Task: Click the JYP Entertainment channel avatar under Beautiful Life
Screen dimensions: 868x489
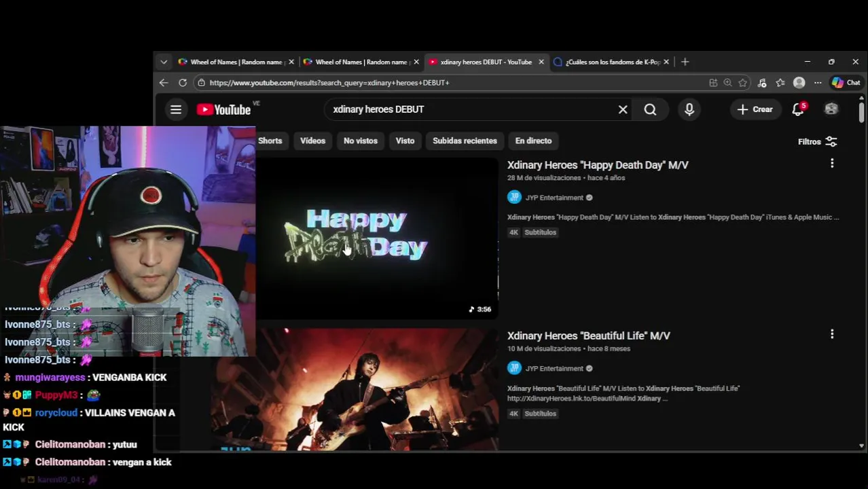Action: (514, 368)
